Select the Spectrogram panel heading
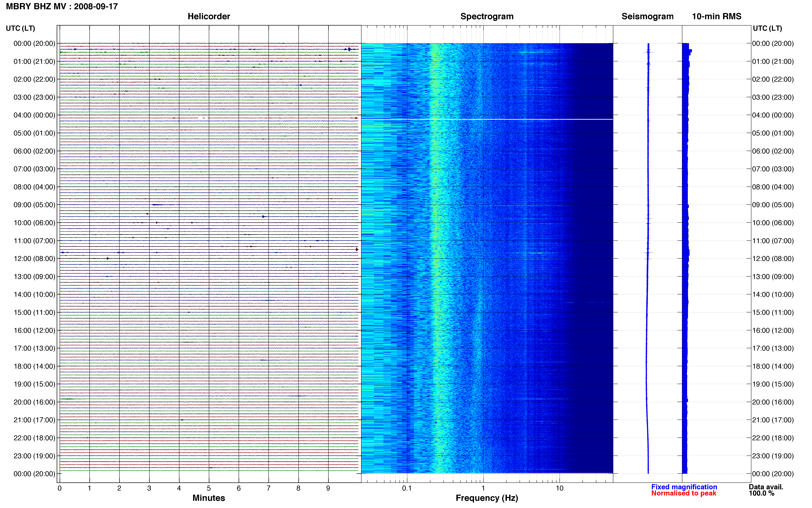The width and height of the screenshot is (812, 508). click(487, 16)
